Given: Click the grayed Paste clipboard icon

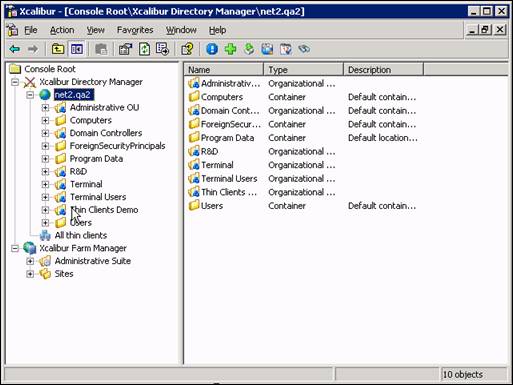Looking at the screenshot, I should click(x=101, y=49).
